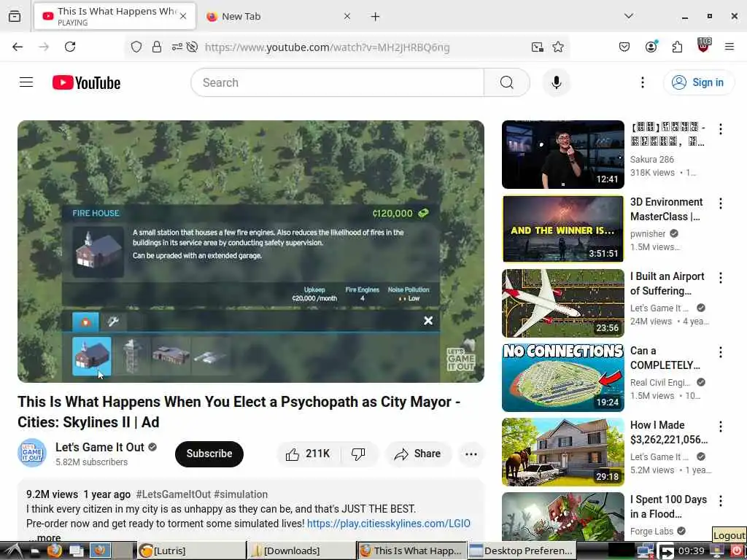Open a new tab with plus button
The image size is (747, 560).
coord(375,17)
